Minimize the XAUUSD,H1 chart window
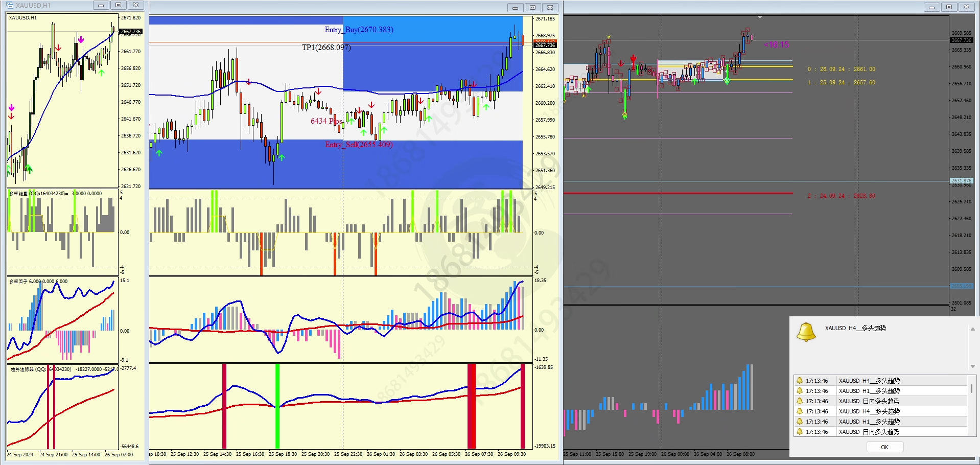 click(x=101, y=5)
